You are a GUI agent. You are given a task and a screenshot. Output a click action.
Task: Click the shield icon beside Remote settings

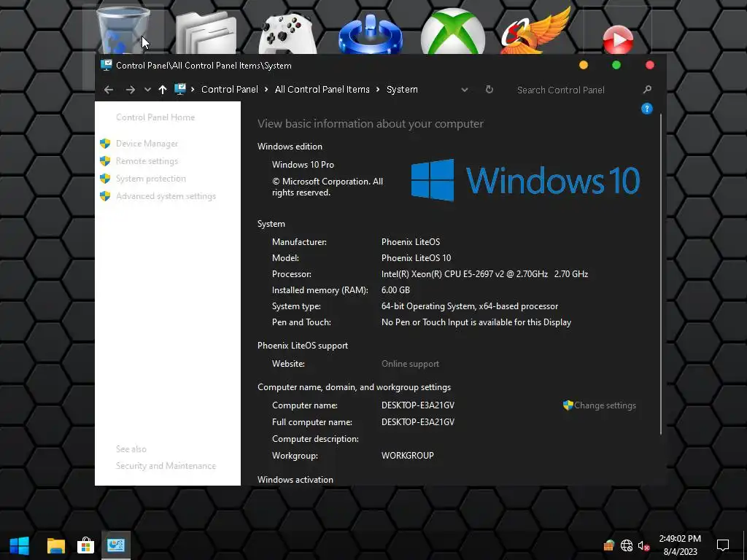[105, 161]
